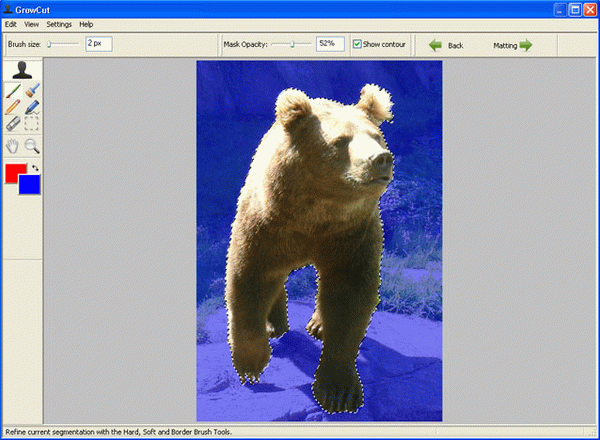Click the Mask Opacity percentage field
600x440 pixels.
tap(330, 44)
